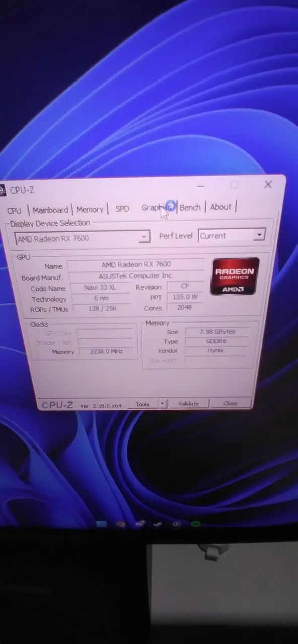This screenshot has height=644, width=298.
Task: Click the Board Manuf. ASUSTeK Computer Inc. field
Action: 136,276
